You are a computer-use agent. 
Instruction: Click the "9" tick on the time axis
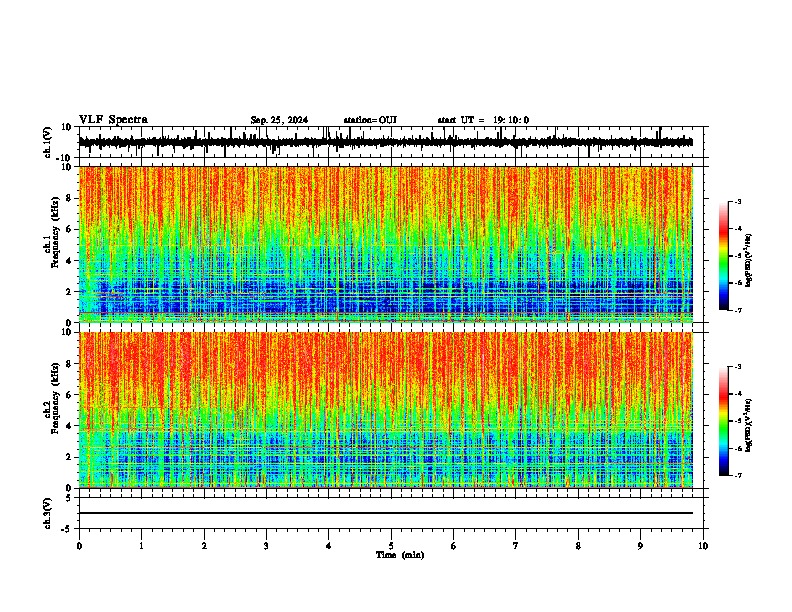click(640, 546)
